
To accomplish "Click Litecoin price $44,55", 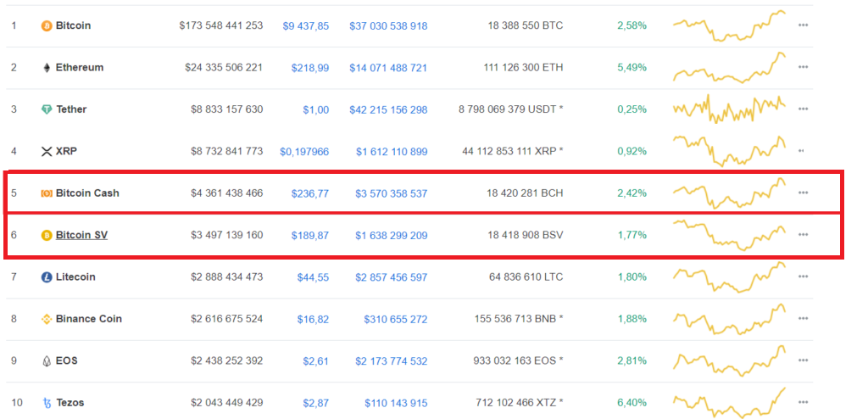I will coord(313,277).
